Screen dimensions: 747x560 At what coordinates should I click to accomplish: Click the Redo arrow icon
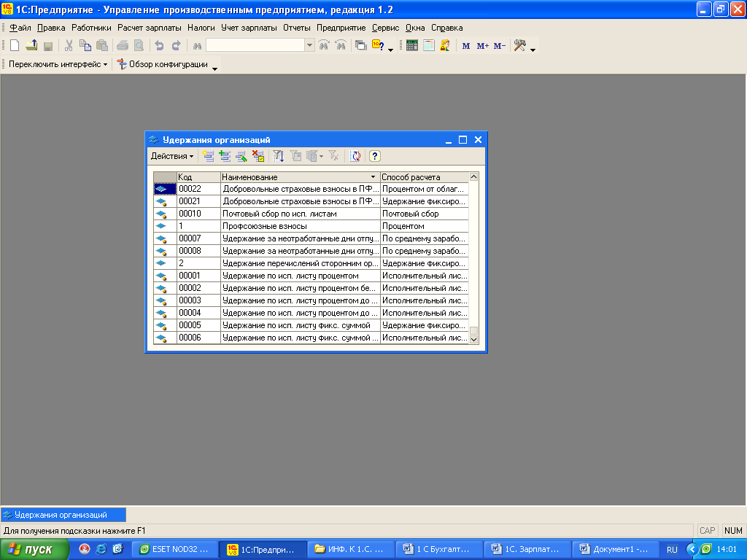tap(177, 46)
